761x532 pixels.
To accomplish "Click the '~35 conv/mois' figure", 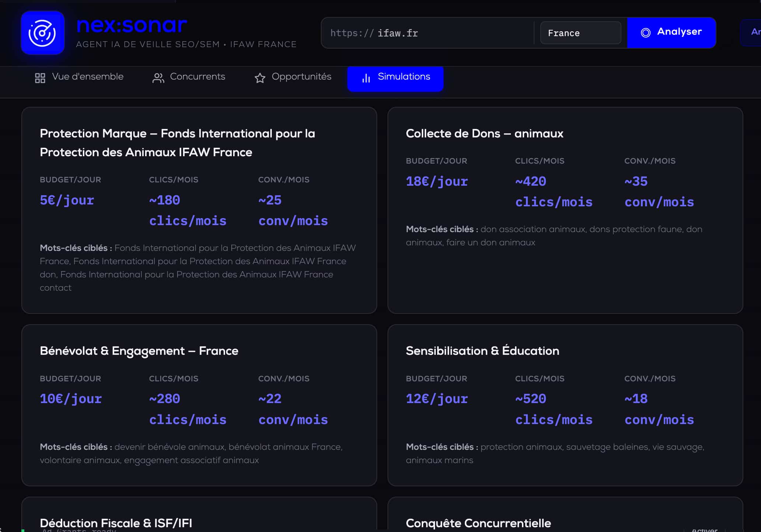I will point(659,192).
